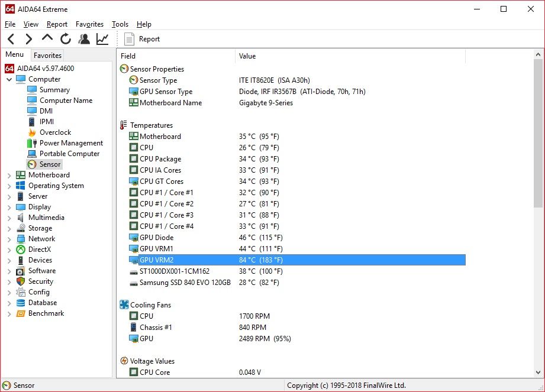Select the CPU Package temperature row
The width and height of the screenshot is (545, 392).
[297, 159]
